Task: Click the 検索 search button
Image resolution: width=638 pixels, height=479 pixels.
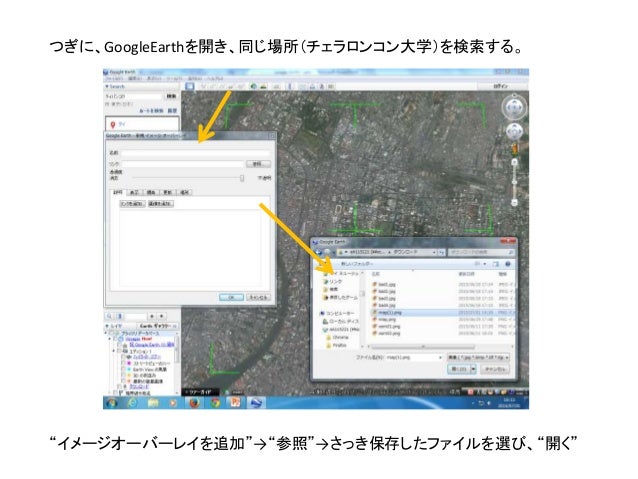Action: pos(171,96)
